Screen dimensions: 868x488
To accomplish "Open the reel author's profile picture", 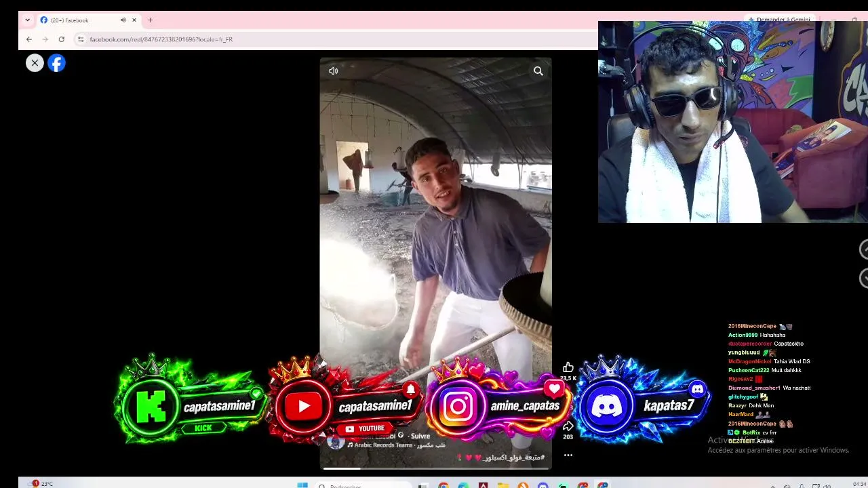I will (x=336, y=441).
